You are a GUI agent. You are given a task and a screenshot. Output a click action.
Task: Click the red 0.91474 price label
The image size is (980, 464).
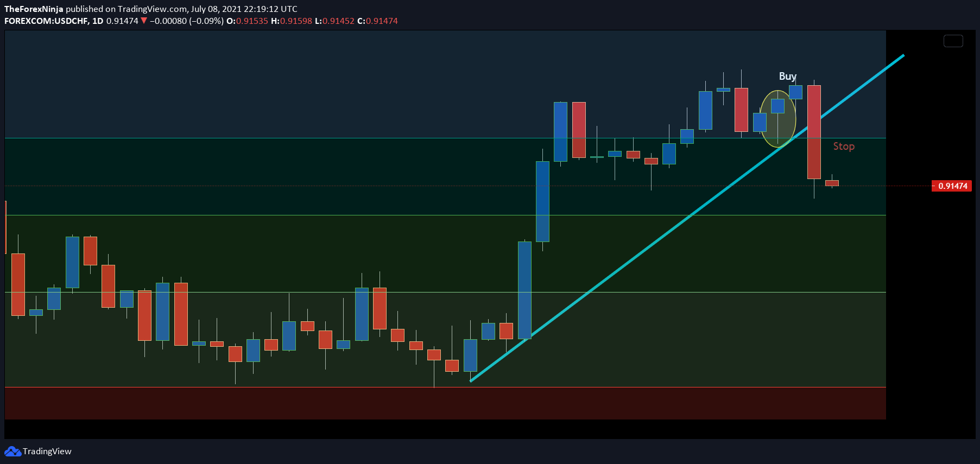[952, 186]
